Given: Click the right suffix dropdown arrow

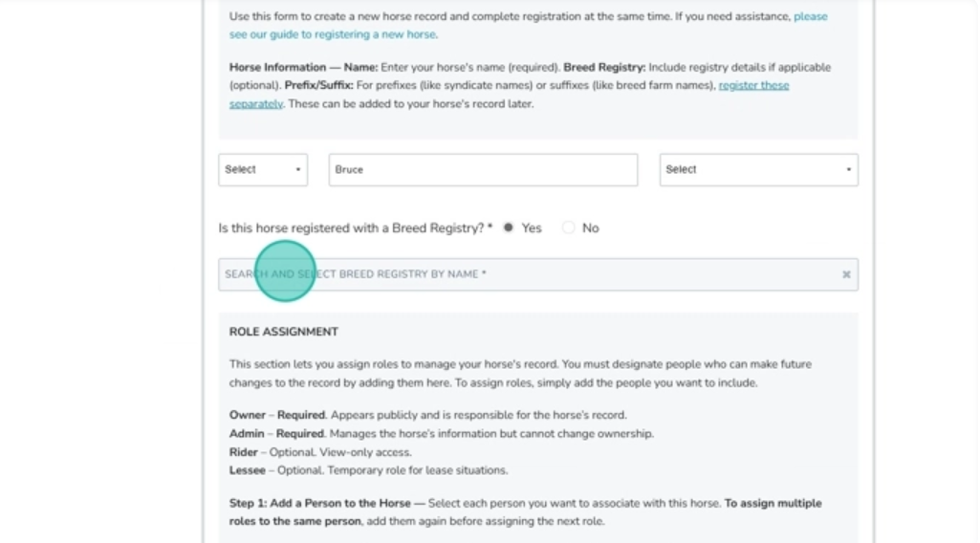Looking at the screenshot, I should pos(848,170).
